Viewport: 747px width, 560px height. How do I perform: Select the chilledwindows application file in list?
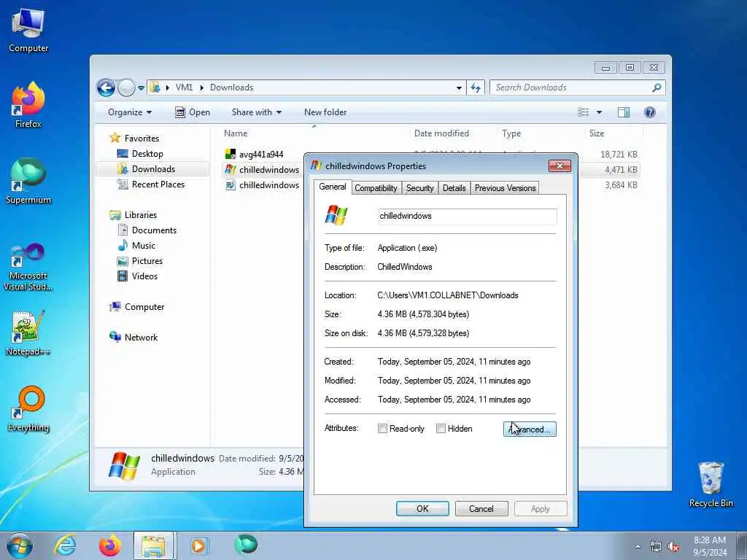point(263,169)
